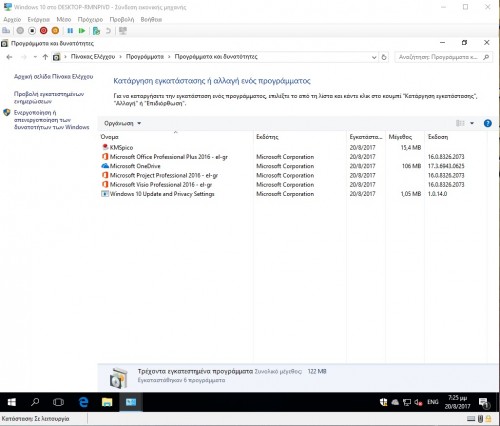
Task: Open the Windows Start button
Action: point(12,402)
